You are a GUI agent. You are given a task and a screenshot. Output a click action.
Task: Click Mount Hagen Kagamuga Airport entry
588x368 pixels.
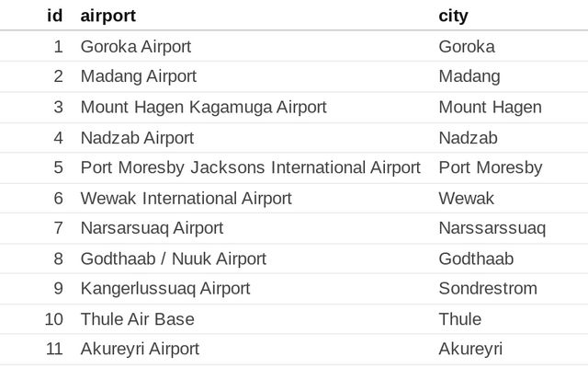(x=204, y=108)
